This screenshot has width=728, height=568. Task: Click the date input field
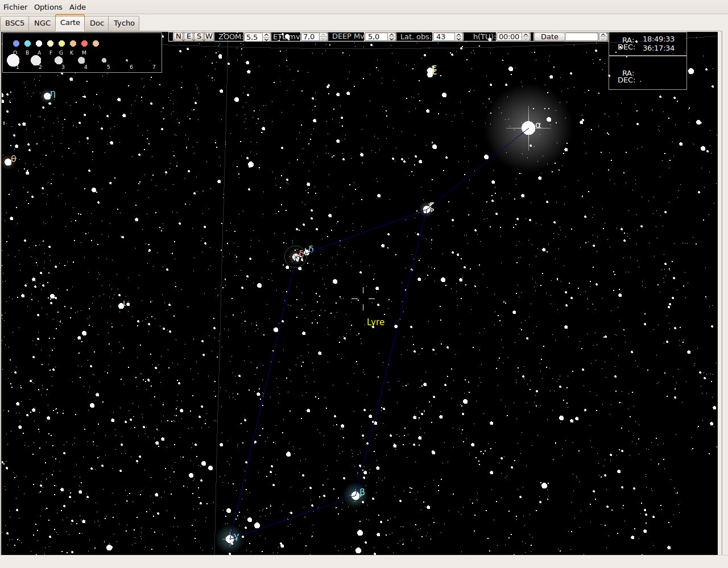click(581, 37)
